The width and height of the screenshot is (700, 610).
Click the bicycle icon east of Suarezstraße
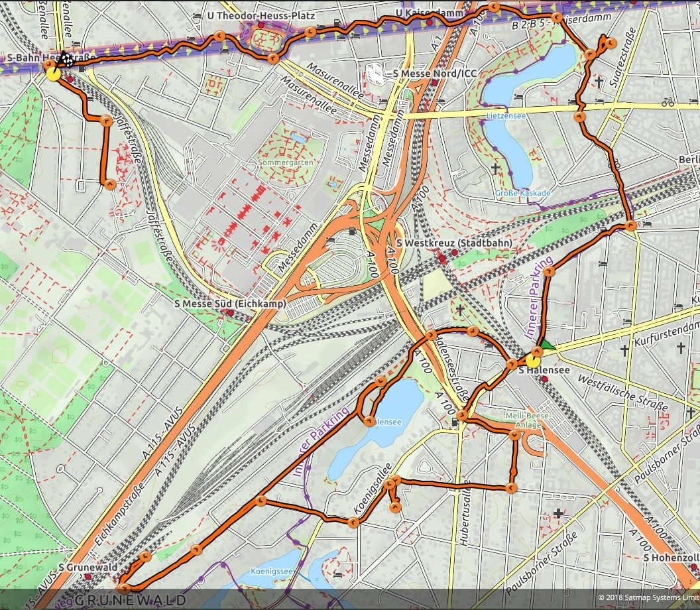[x=668, y=103]
